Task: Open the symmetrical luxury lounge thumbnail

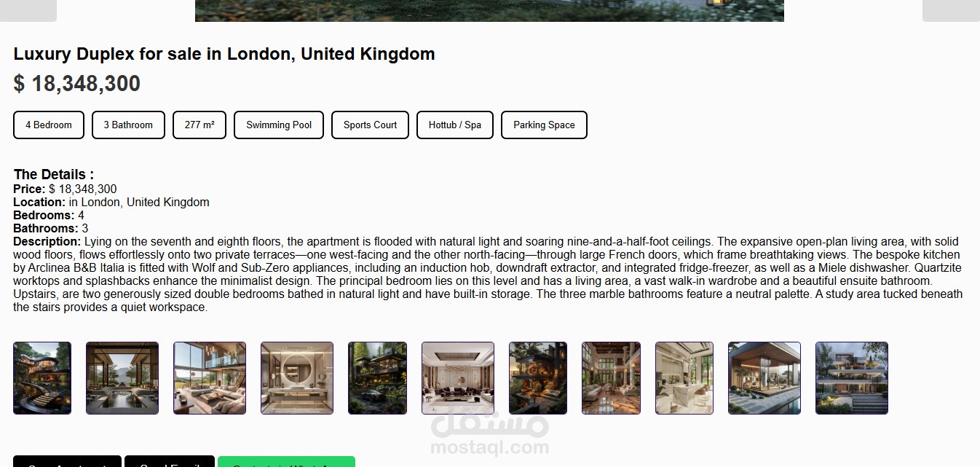Action: 458,378
